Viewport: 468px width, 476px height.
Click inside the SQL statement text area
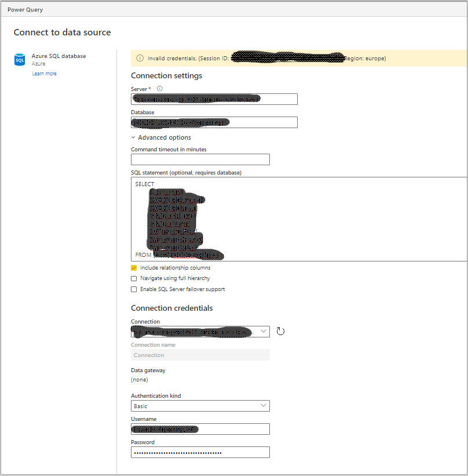(x=299, y=219)
